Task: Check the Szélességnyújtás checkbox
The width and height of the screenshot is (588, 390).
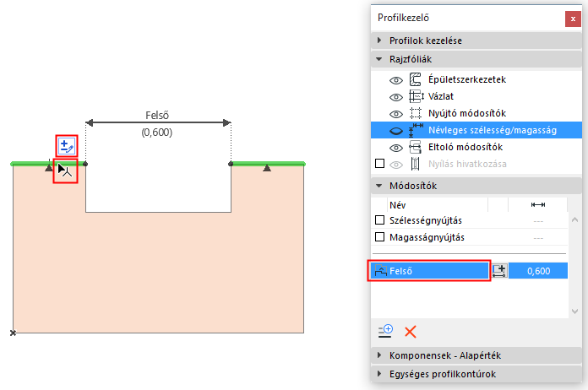Action: coord(380,220)
